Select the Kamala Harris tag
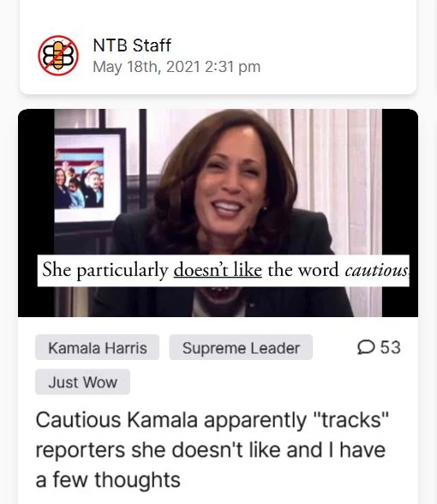Viewport: 437px width, 504px height. pos(98,347)
